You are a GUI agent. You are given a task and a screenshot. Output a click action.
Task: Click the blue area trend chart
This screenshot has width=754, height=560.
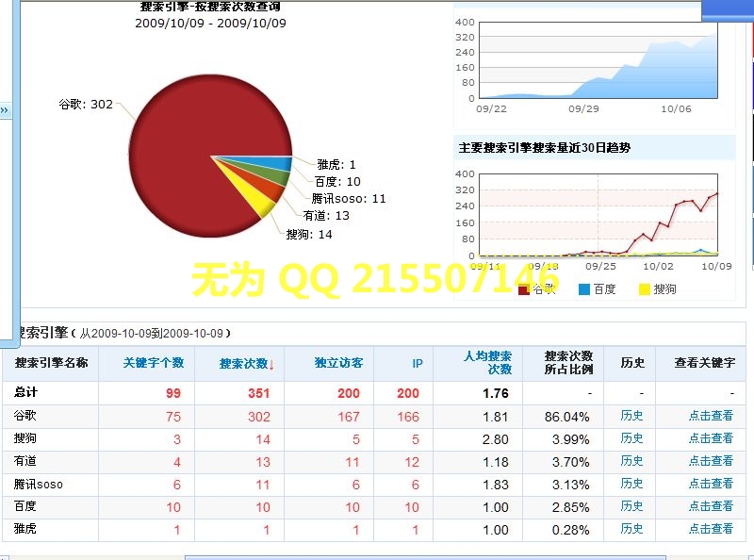[598, 60]
